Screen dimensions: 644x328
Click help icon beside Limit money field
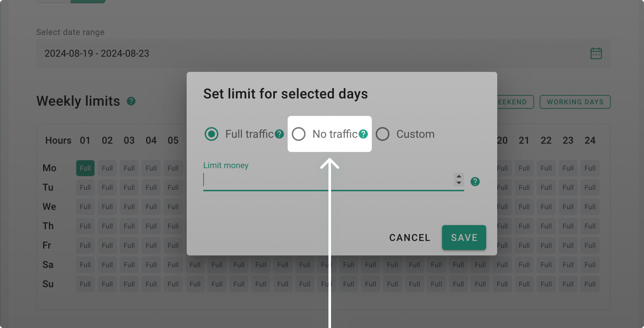(x=475, y=181)
